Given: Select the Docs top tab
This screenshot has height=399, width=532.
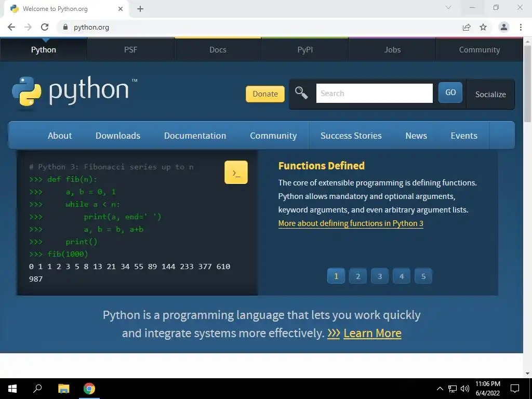Looking at the screenshot, I should click(218, 49).
